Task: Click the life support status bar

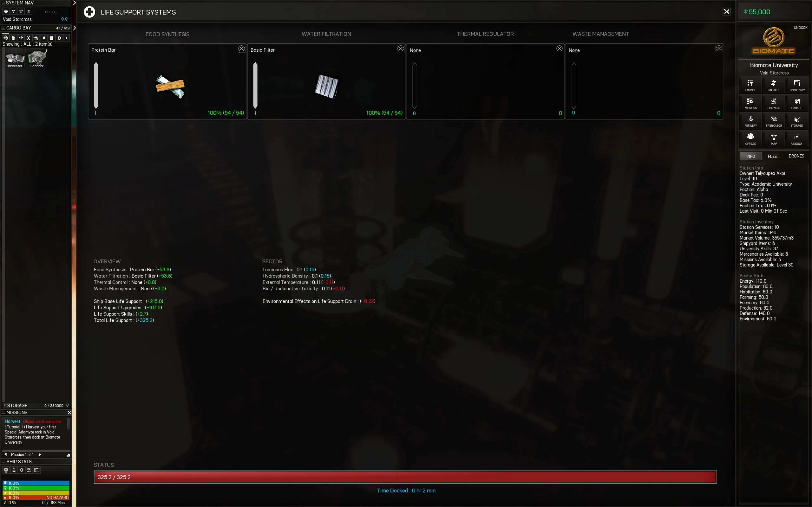Action: coord(405,477)
